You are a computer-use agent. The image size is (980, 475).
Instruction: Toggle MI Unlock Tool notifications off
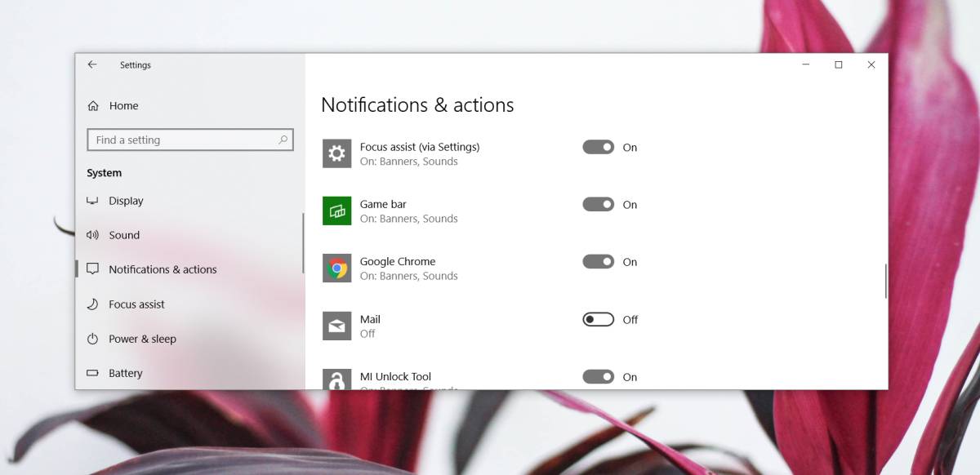(x=598, y=376)
